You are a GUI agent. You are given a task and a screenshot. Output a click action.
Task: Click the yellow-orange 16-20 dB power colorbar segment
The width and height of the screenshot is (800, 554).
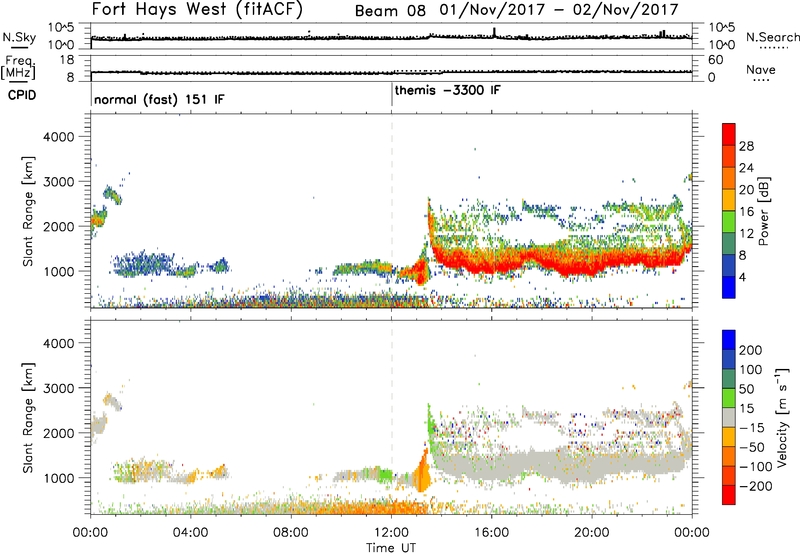(x=729, y=200)
